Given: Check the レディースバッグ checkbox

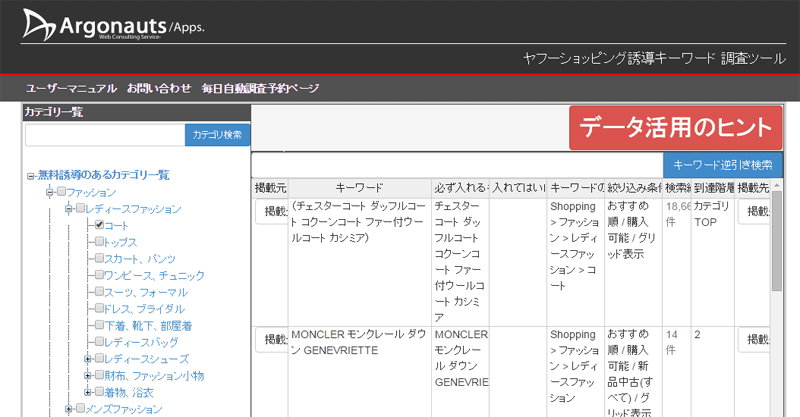Looking at the screenshot, I should pyautogui.click(x=99, y=341).
